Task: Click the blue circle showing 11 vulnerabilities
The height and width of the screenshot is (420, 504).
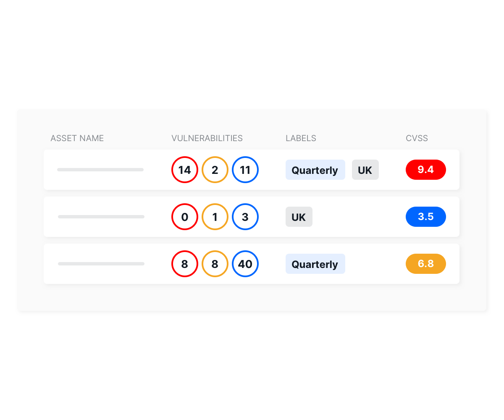Action: (x=245, y=170)
